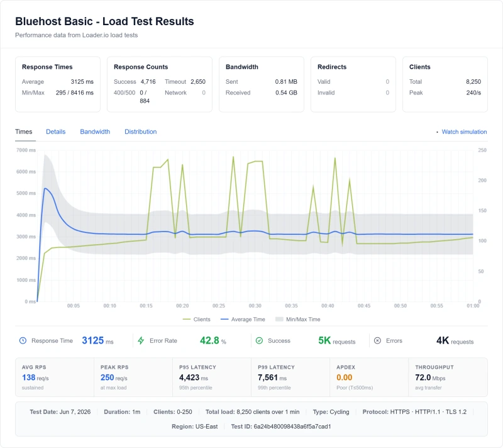Open the Details tab
The width and height of the screenshot is (503, 448).
coord(55,132)
